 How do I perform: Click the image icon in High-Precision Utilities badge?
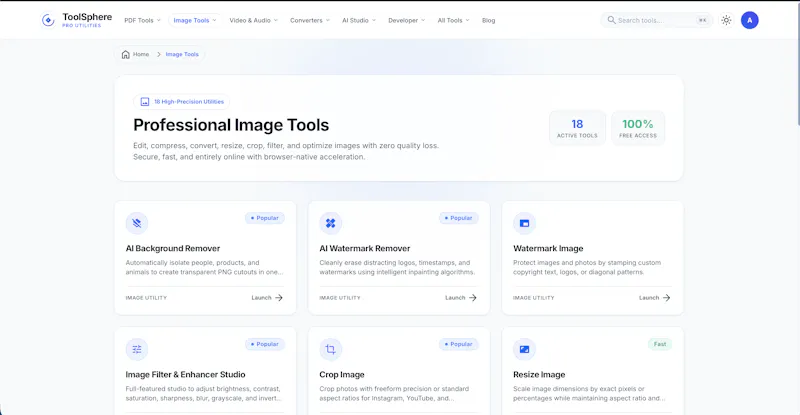[145, 102]
